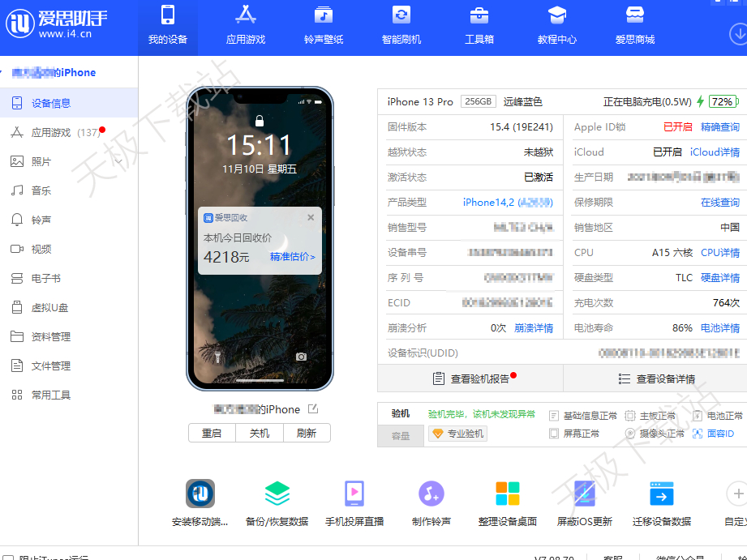Image resolution: width=747 pixels, height=560 pixels.
Task: Click 精确查询 for Apple ID lock
Action: click(x=720, y=127)
